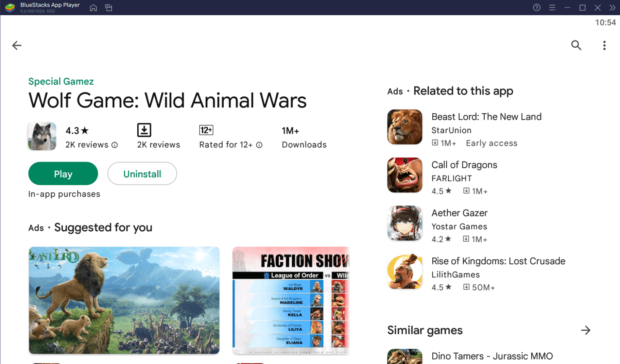
Task: Click the 50M+ downloads count
Action: point(483,287)
